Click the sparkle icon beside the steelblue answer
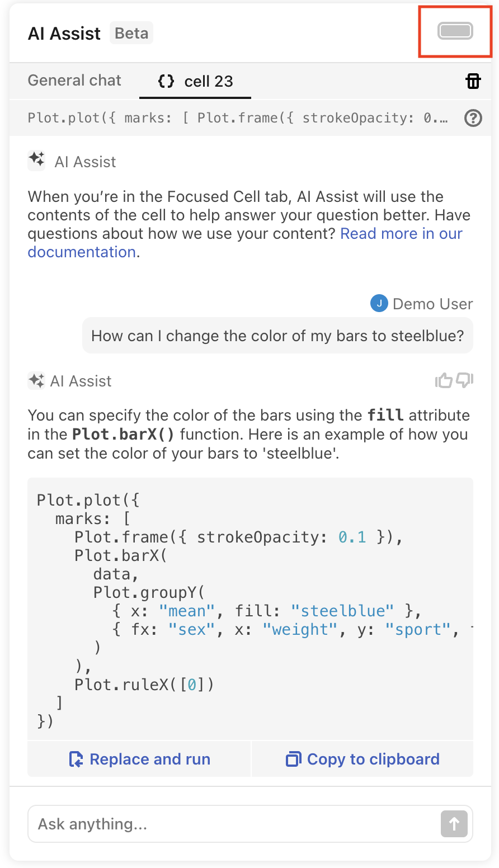This screenshot has width=499, height=868. (36, 381)
